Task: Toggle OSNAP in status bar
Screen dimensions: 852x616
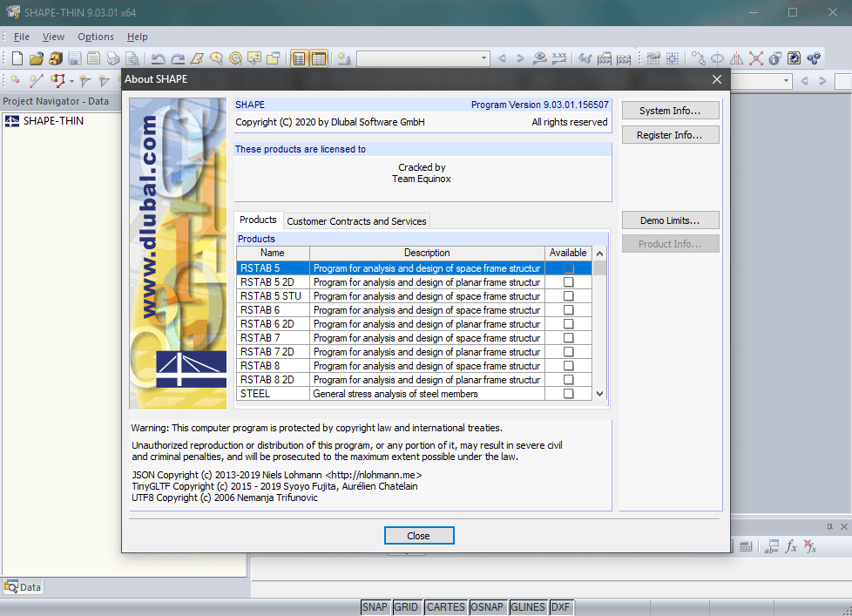Action: (487, 606)
